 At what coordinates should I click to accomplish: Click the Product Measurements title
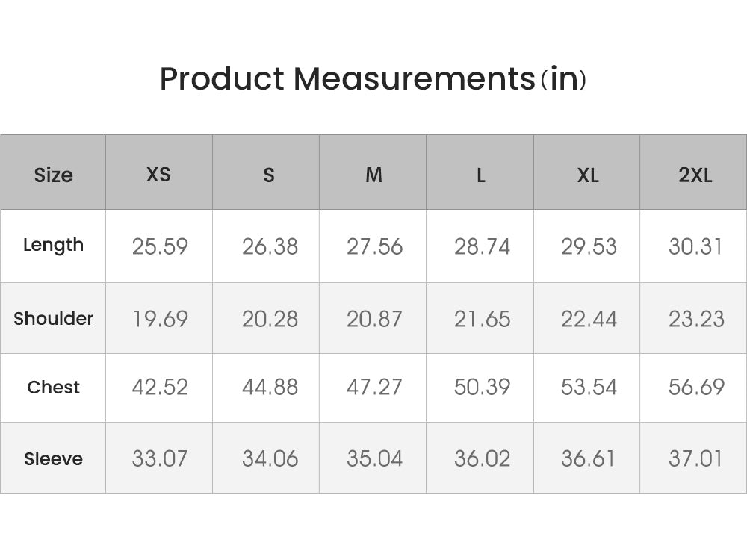coord(373,79)
